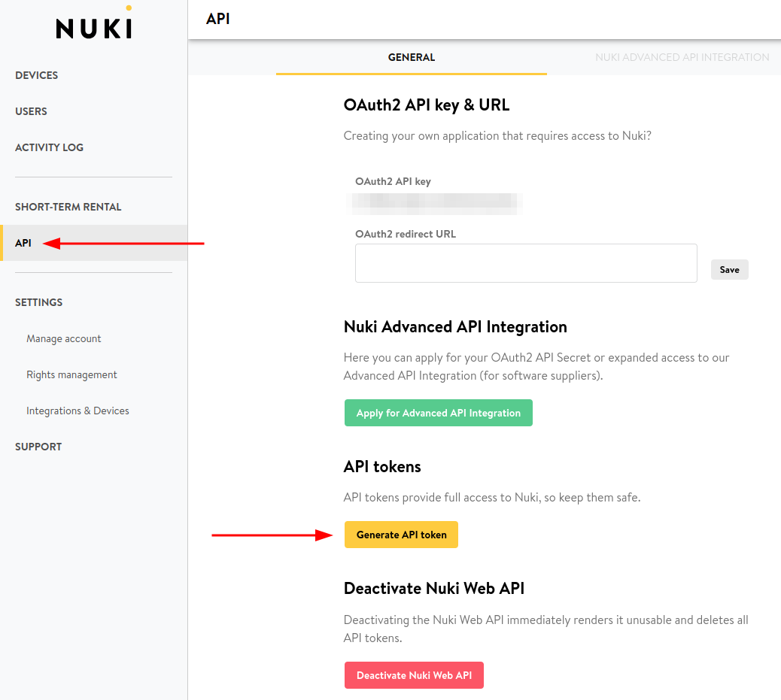Click the OAuth2 redirect URL field
Screen dimensions: 781x700
(x=526, y=263)
